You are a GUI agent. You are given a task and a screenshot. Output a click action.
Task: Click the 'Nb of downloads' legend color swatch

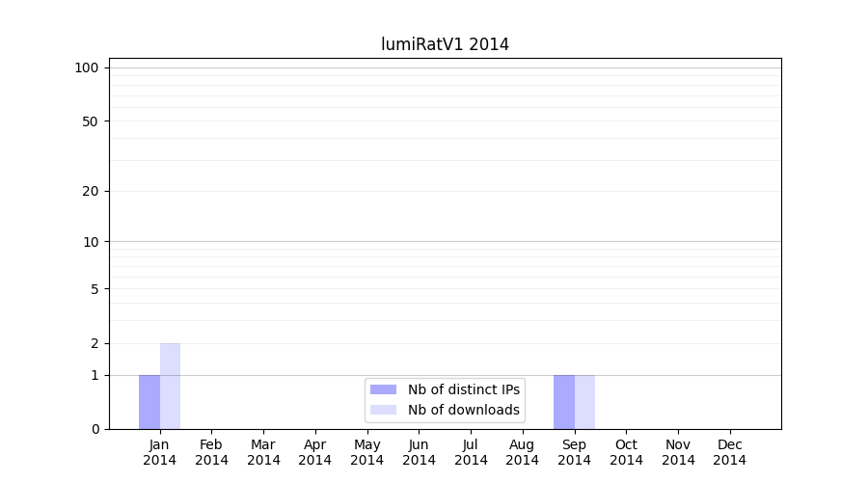coord(383,410)
